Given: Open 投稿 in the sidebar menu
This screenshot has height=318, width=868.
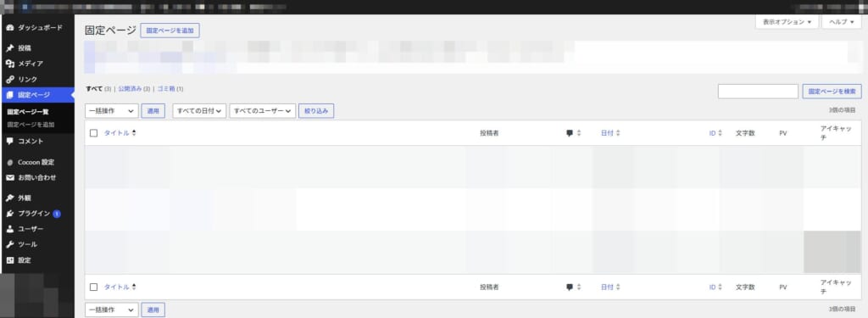Looking at the screenshot, I should tap(25, 48).
